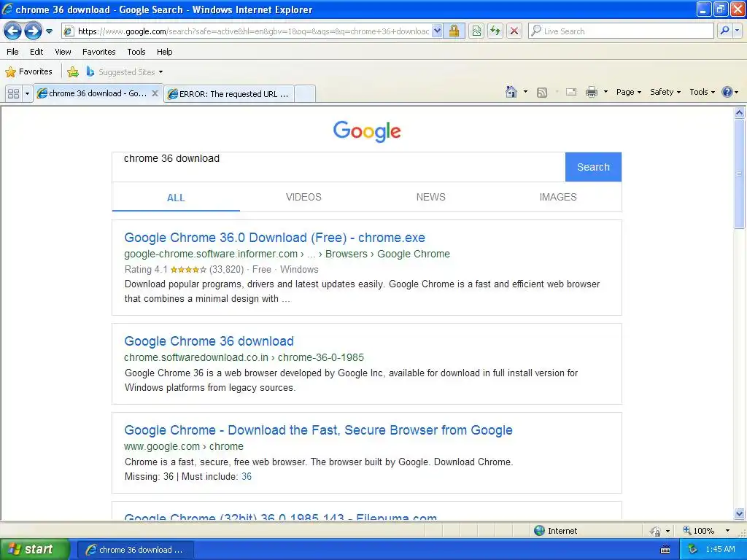
Task: Select the ALL results tab
Action: pyautogui.click(x=176, y=198)
